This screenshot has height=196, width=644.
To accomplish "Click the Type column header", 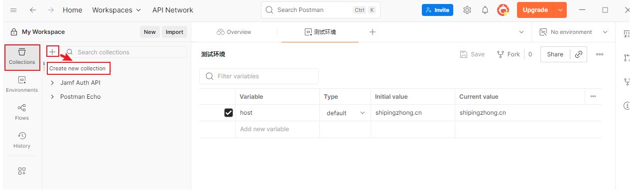I will point(331,97).
